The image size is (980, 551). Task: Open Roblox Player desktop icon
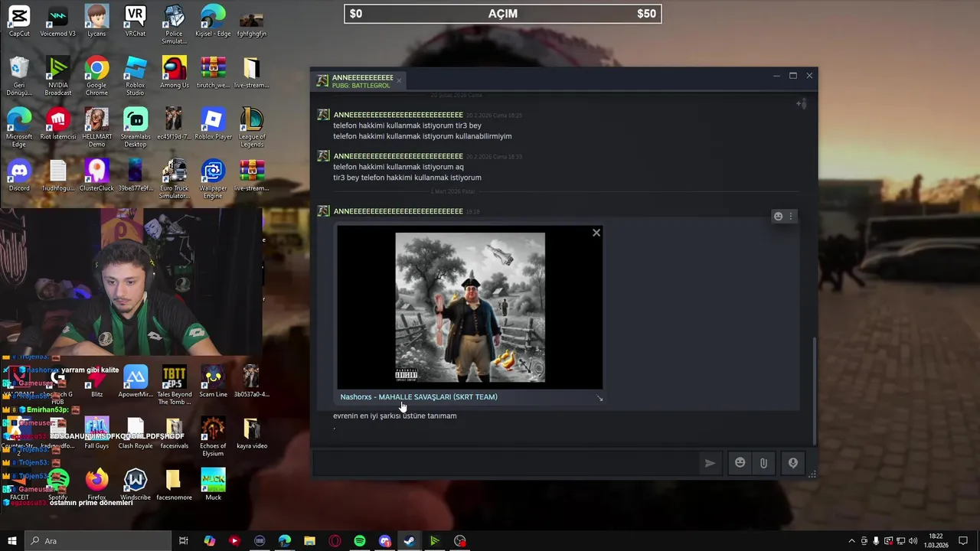213,125
